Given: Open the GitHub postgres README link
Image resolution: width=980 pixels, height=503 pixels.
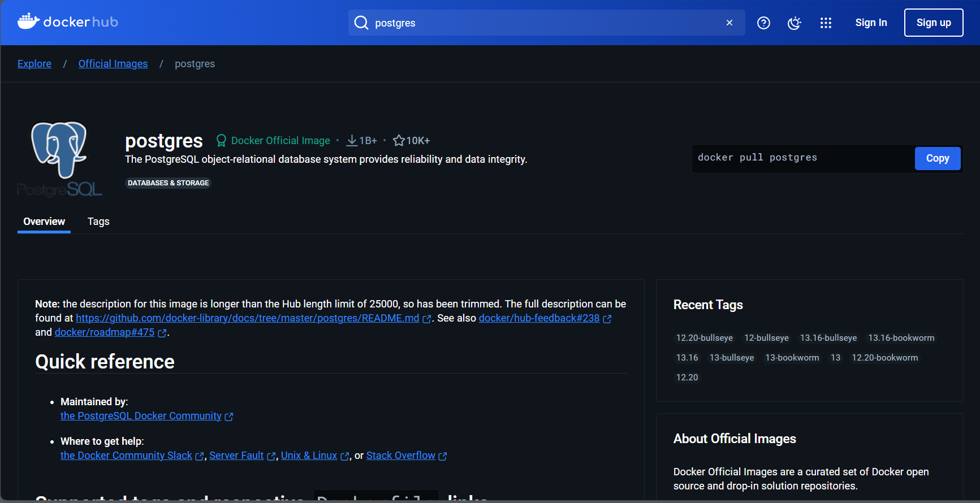Looking at the screenshot, I should 248,318.
